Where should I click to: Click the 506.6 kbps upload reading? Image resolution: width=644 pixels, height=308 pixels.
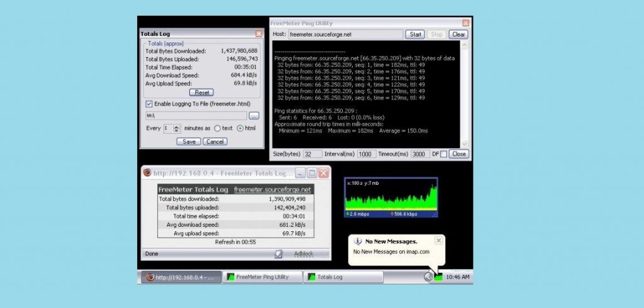tap(406, 214)
